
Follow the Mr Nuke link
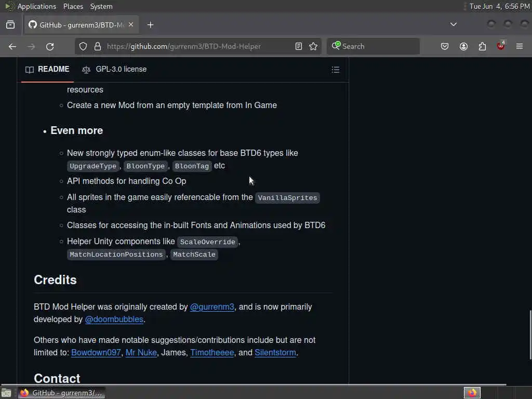[141, 353]
